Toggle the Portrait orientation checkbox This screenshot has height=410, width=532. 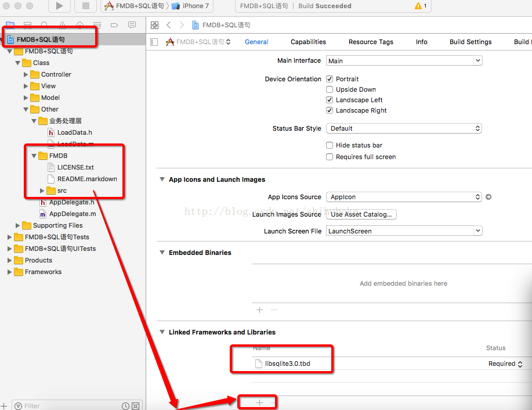330,79
